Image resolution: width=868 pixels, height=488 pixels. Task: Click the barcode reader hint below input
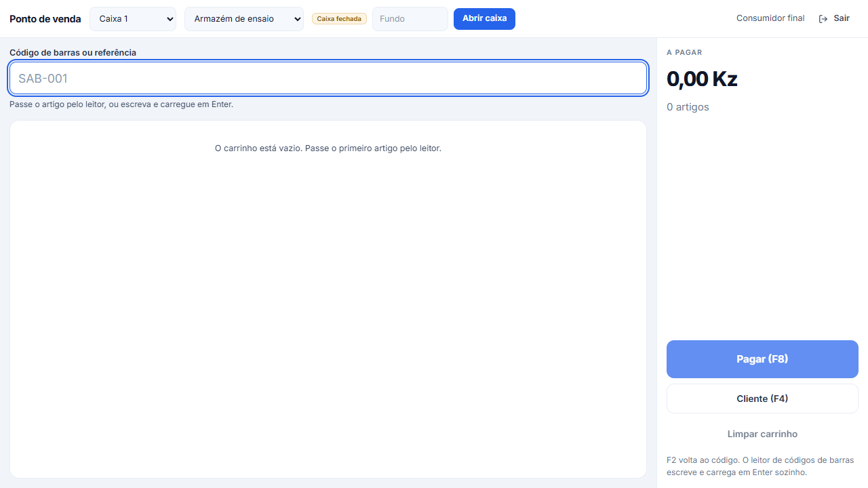pyautogui.click(x=121, y=104)
